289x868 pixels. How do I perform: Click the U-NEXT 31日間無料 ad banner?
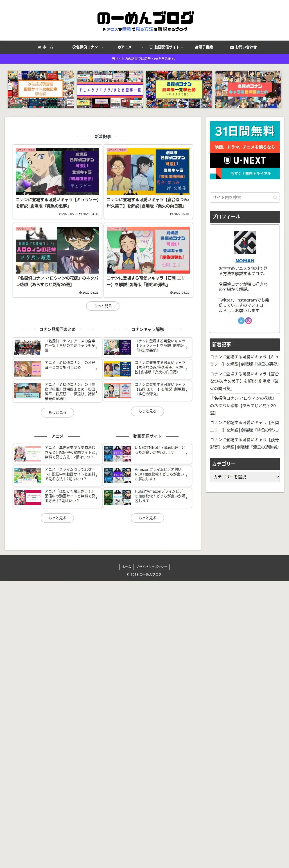coord(245,150)
